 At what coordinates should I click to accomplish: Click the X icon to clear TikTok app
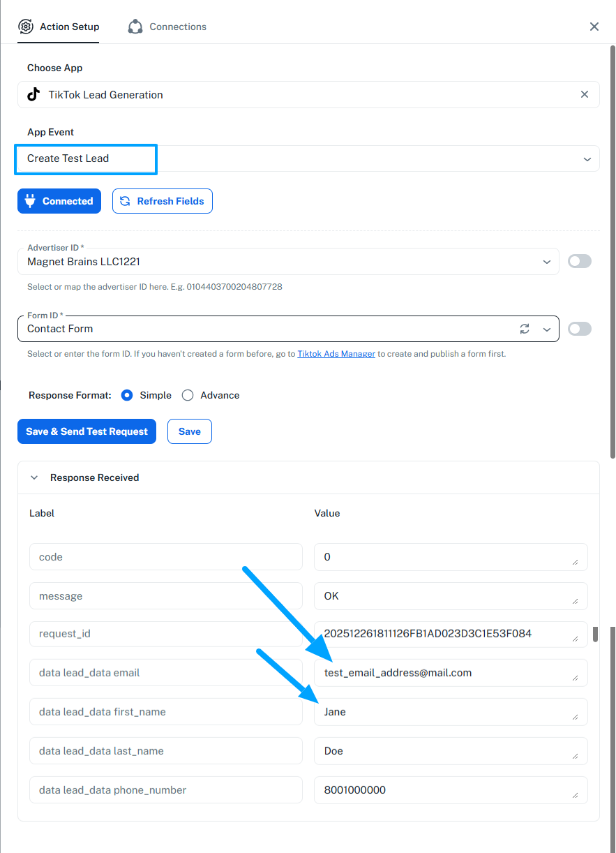pos(585,94)
